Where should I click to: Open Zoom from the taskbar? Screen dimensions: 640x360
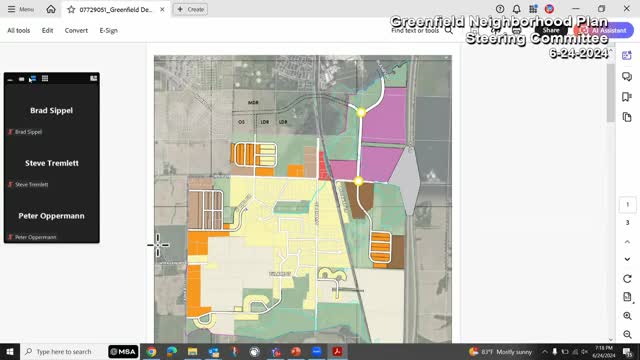[316, 351]
